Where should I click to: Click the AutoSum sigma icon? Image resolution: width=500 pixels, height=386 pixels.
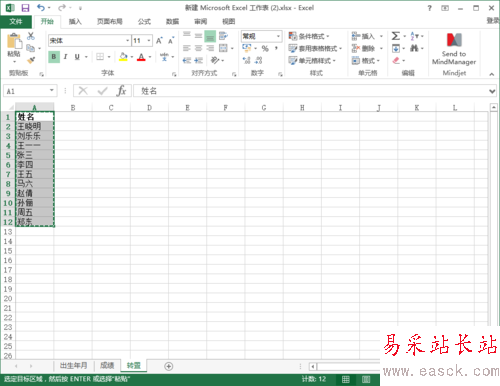click(395, 36)
